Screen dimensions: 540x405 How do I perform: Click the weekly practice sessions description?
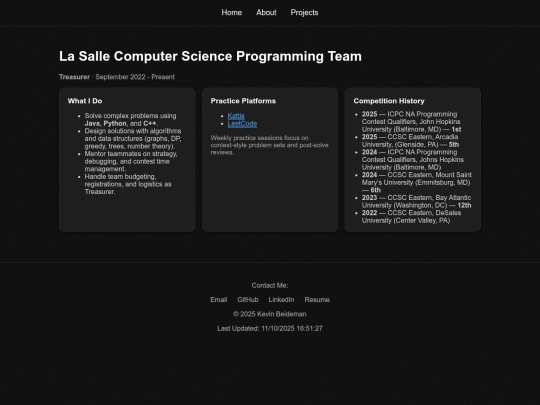[x=270, y=145]
